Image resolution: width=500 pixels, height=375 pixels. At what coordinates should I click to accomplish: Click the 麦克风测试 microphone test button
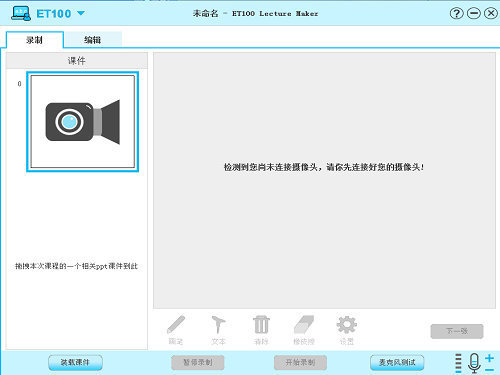pyautogui.click(x=397, y=362)
